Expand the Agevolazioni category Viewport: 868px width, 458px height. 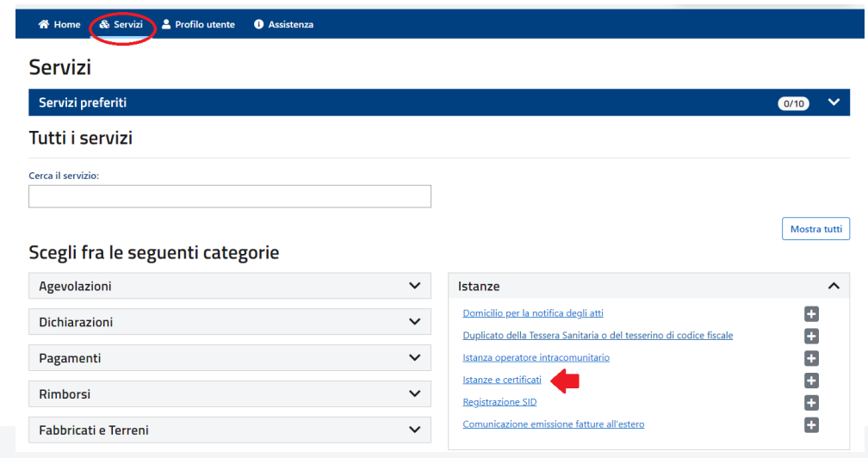(x=230, y=286)
